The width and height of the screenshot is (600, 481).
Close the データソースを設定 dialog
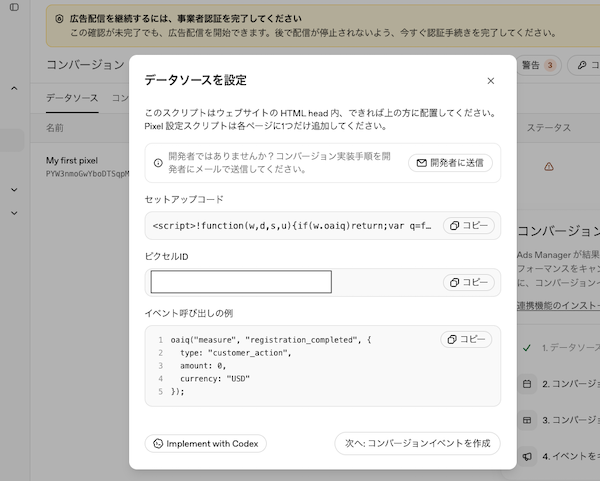(x=491, y=81)
